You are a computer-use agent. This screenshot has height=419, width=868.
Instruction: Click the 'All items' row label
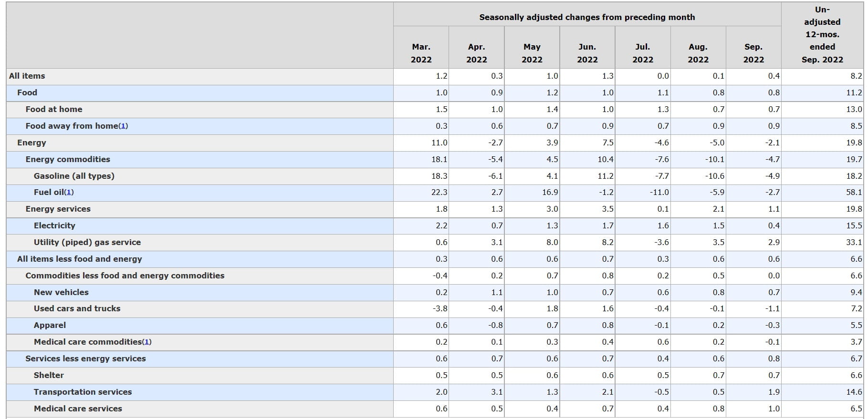[x=27, y=76]
